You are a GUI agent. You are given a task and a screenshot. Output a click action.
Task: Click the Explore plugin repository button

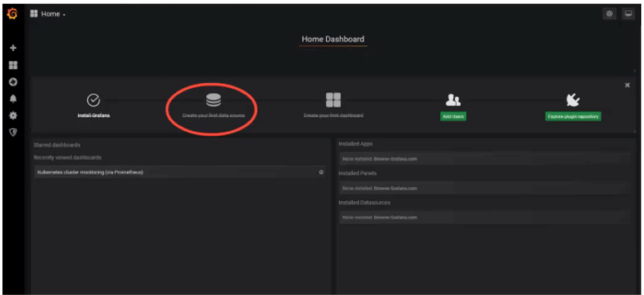(x=573, y=116)
